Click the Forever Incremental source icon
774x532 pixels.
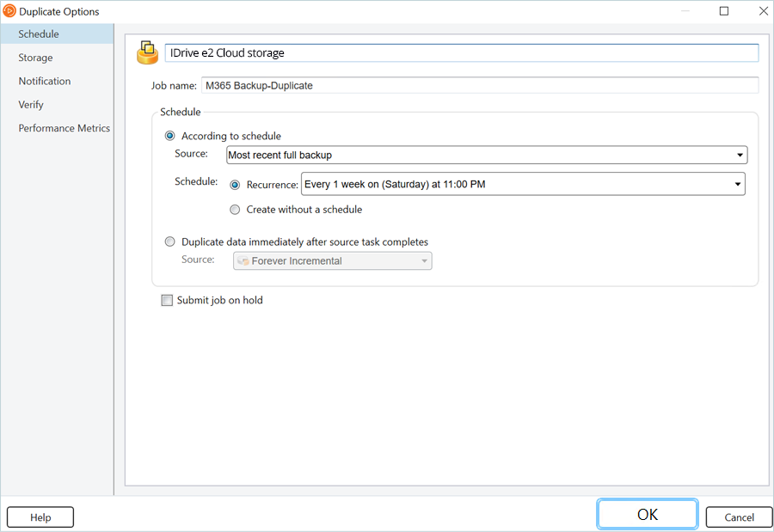243,261
